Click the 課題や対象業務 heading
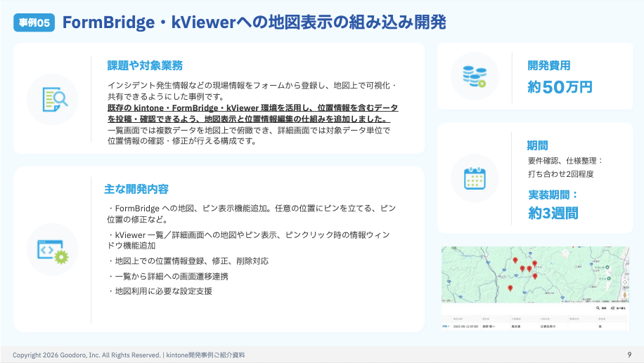The width and height of the screenshot is (644, 363). pos(145,65)
